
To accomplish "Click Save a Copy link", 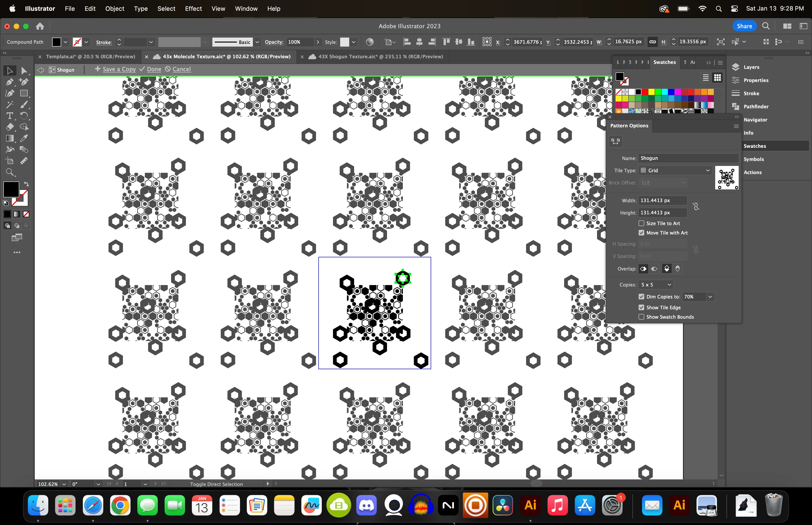I will coord(119,69).
